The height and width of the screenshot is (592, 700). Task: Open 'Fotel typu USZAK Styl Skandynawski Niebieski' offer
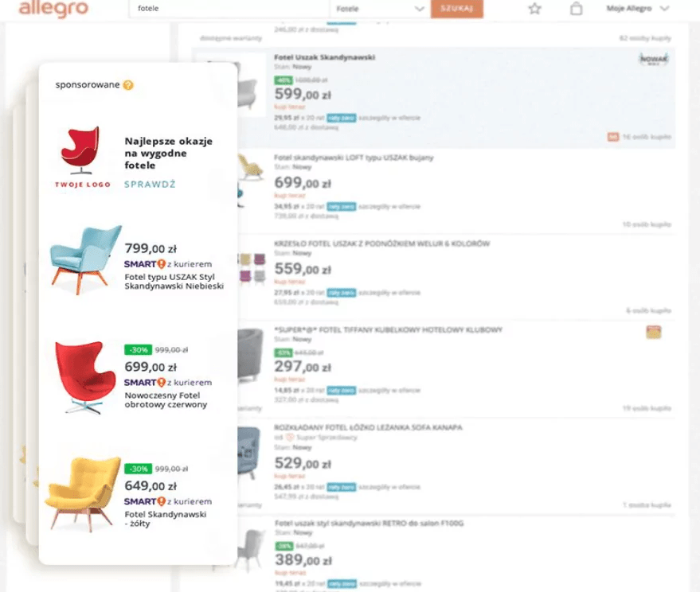(x=174, y=281)
